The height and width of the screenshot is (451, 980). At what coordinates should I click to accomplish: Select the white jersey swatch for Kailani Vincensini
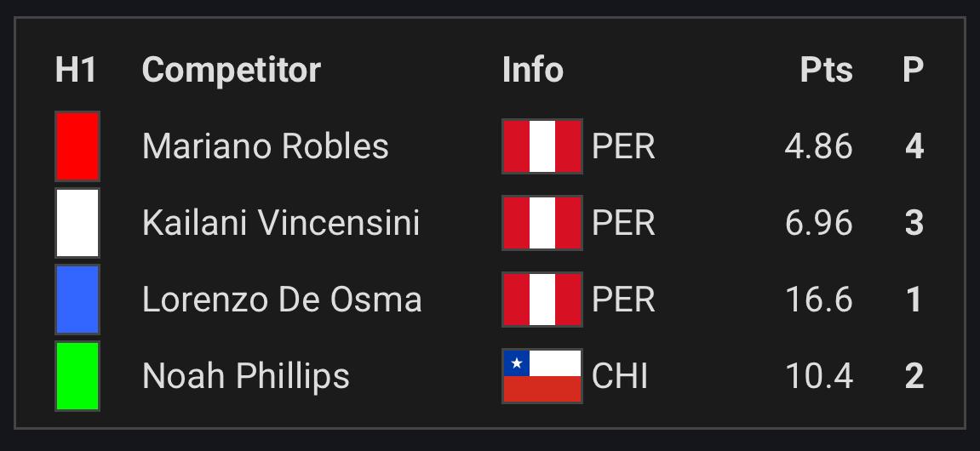[x=77, y=223]
